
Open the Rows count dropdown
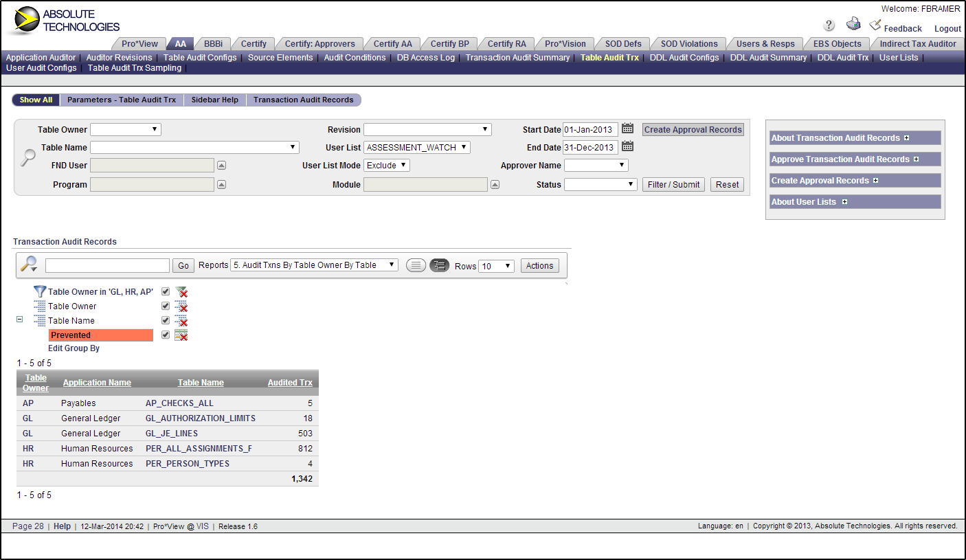(496, 266)
